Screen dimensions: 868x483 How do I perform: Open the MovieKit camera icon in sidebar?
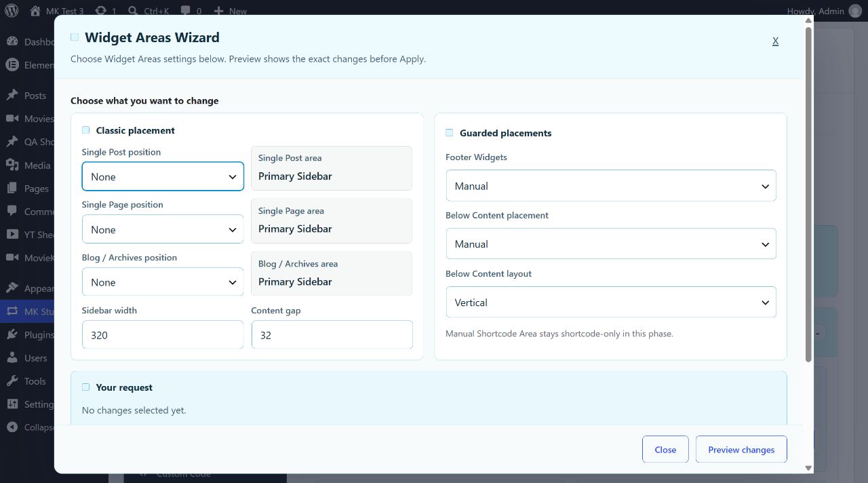click(12, 257)
